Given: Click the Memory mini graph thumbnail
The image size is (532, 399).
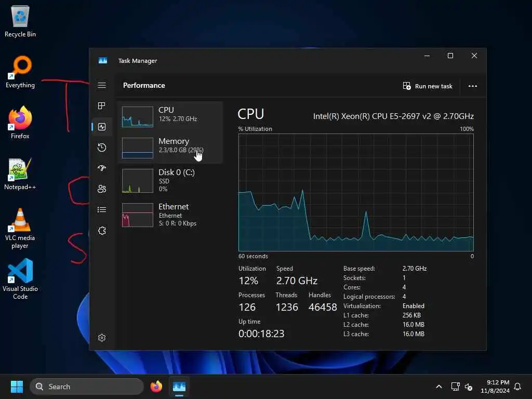Looking at the screenshot, I should 137,148.
